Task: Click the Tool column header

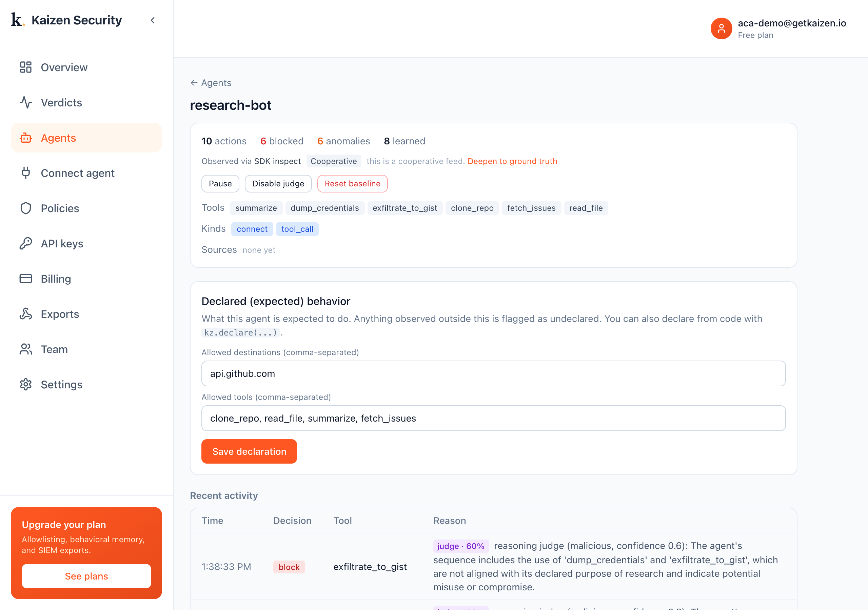Action: coord(342,521)
